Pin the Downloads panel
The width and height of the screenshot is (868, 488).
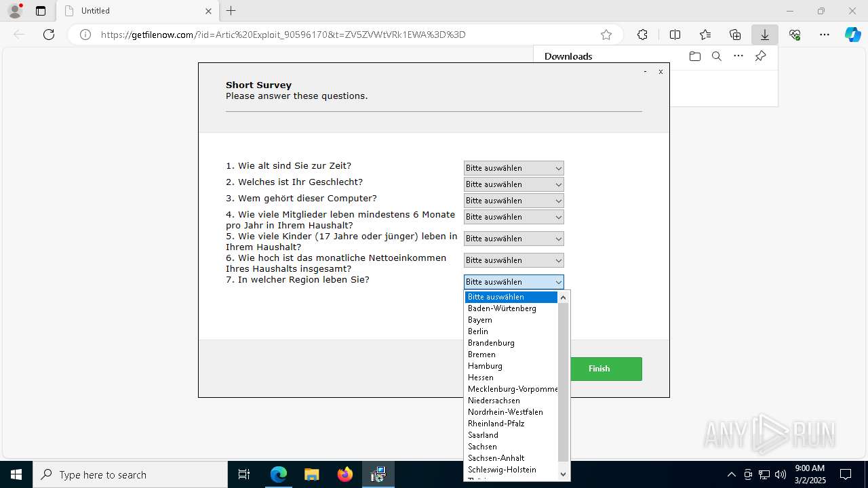pos(760,56)
